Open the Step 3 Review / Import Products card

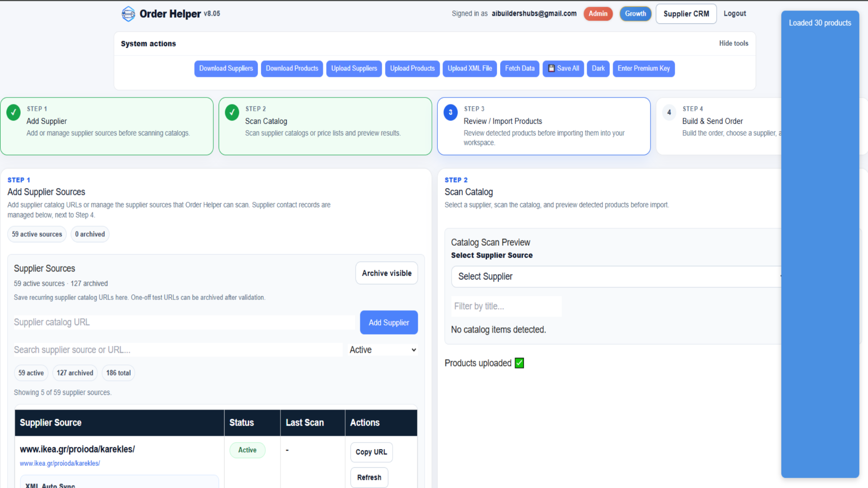544,126
